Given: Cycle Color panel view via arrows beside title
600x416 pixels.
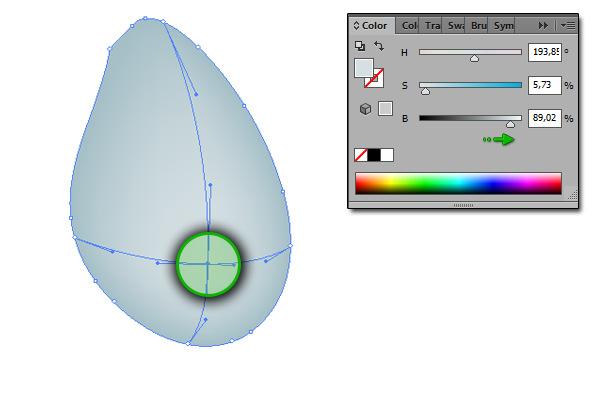Looking at the screenshot, I should point(356,26).
